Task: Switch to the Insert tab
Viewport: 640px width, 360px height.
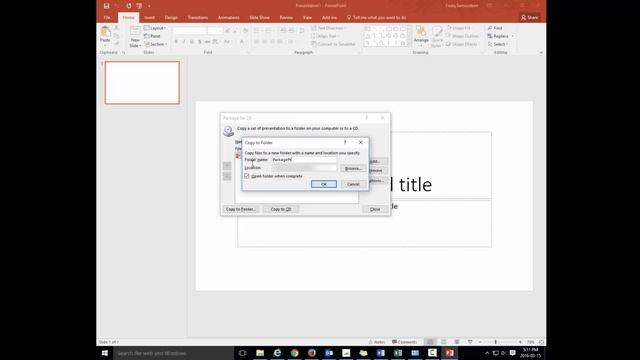Action: coord(149,18)
